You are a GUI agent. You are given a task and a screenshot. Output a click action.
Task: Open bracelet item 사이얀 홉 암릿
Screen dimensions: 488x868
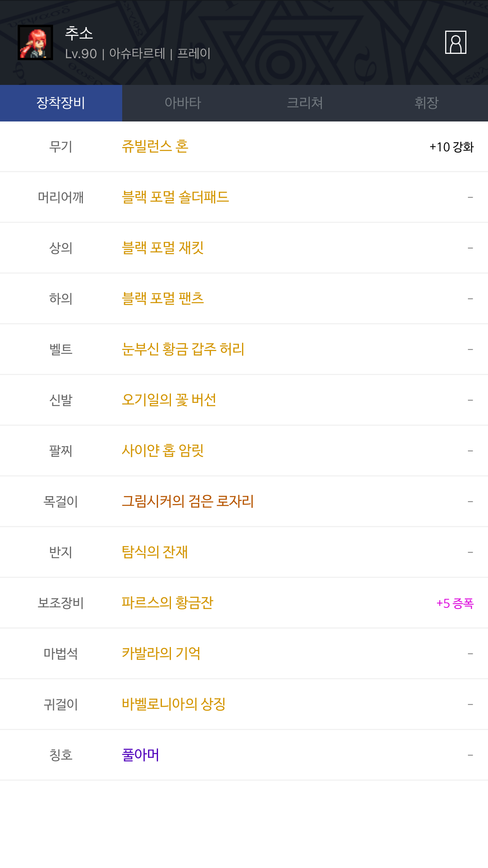[163, 451]
